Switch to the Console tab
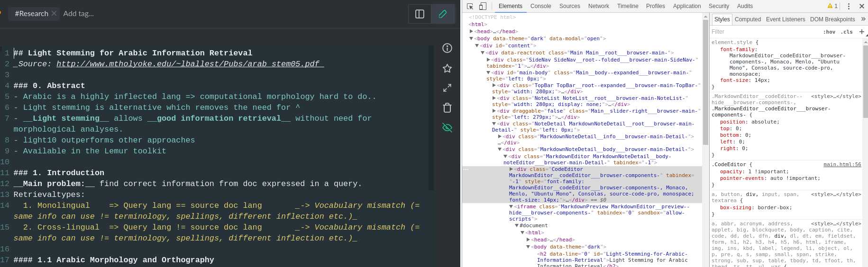The height and width of the screenshot is (267, 868). (x=540, y=6)
